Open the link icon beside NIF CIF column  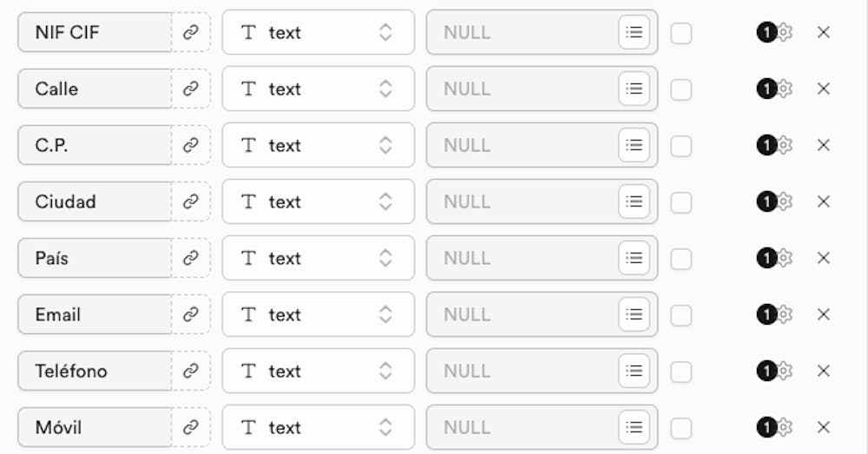coord(191,32)
